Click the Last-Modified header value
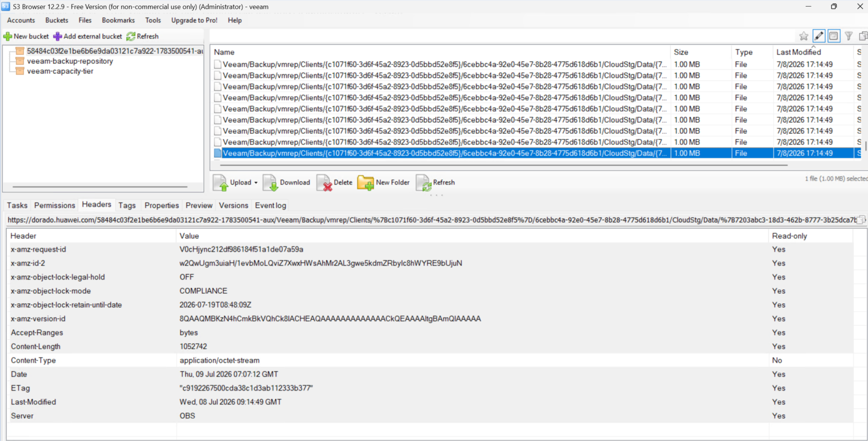 (230, 402)
